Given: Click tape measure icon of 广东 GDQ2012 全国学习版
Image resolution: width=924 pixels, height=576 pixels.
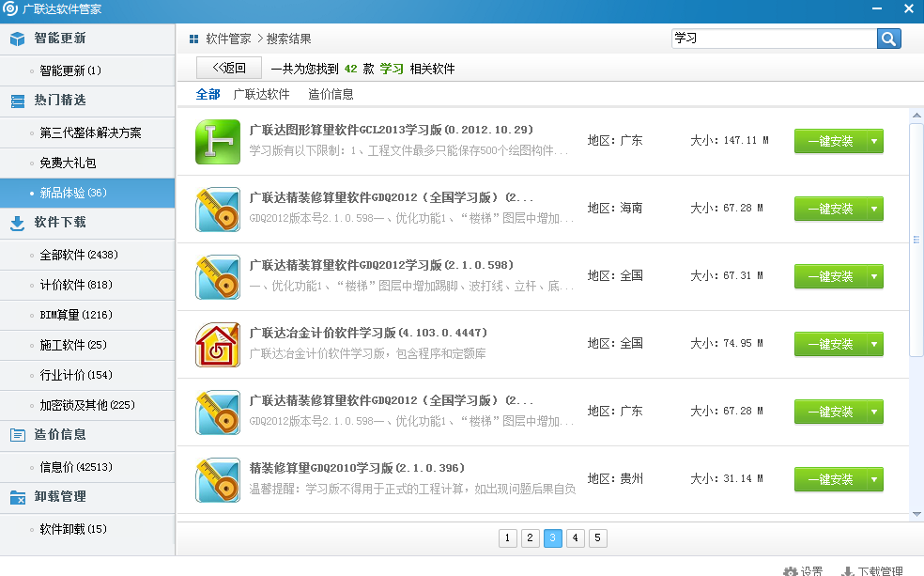Looking at the screenshot, I should [218, 413].
